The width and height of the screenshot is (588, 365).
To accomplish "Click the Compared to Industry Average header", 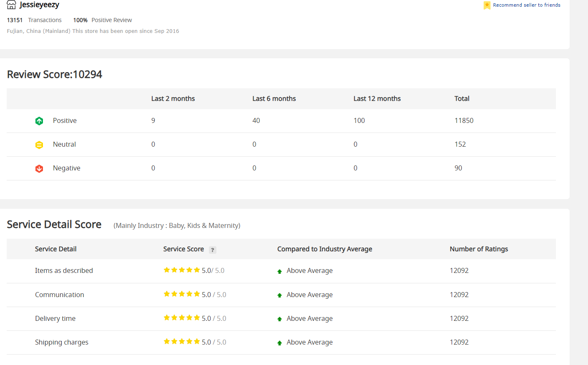I will point(325,249).
